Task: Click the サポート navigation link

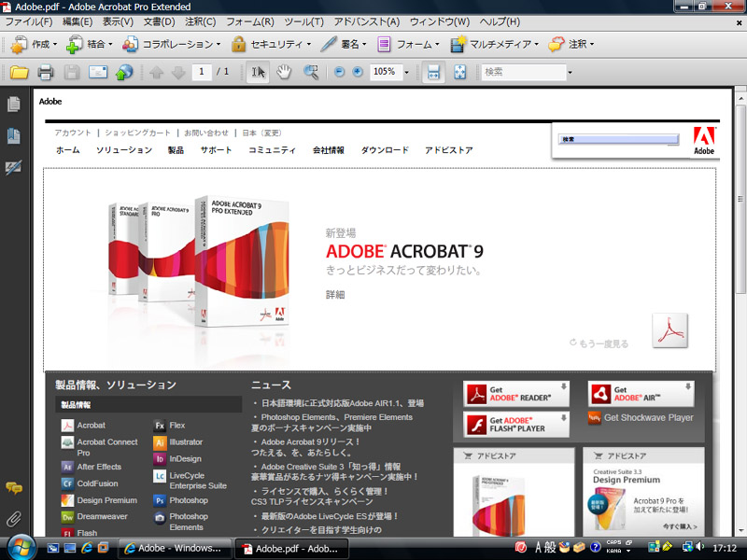Action: click(x=216, y=150)
